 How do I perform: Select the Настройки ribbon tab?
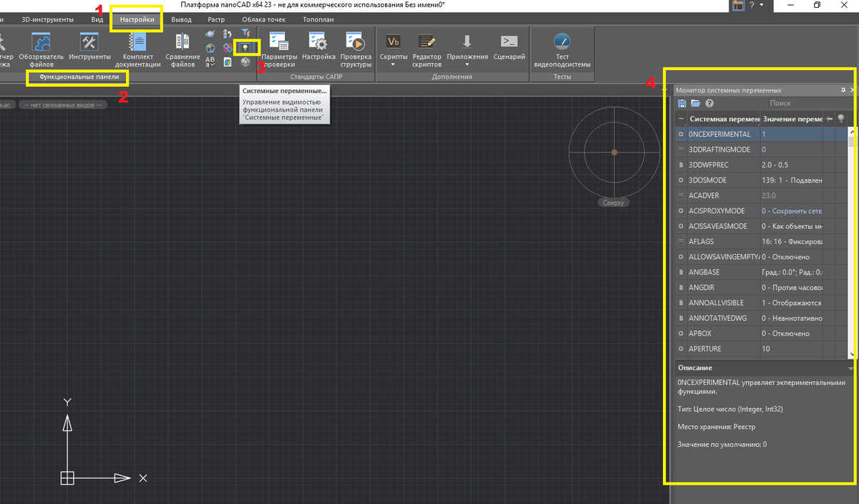pyautogui.click(x=137, y=19)
